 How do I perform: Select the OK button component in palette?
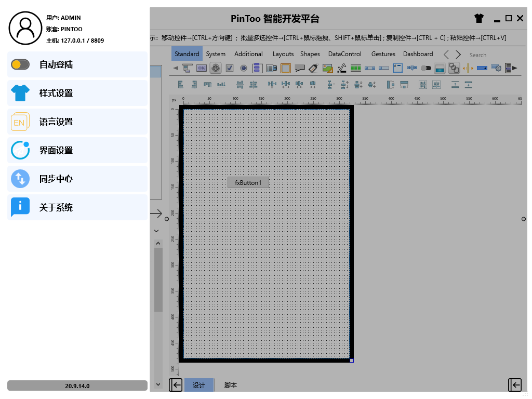click(202, 68)
